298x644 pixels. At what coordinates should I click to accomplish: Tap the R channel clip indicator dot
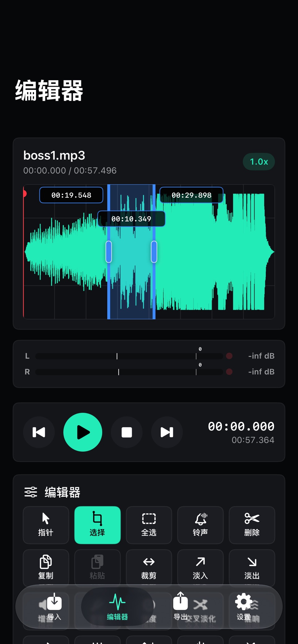(229, 372)
